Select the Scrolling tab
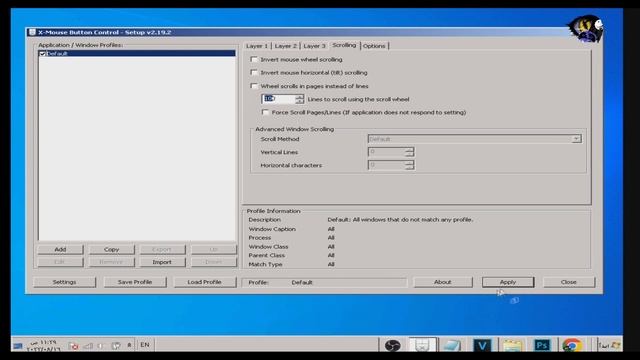This screenshot has height=360, width=640. coord(344,45)
